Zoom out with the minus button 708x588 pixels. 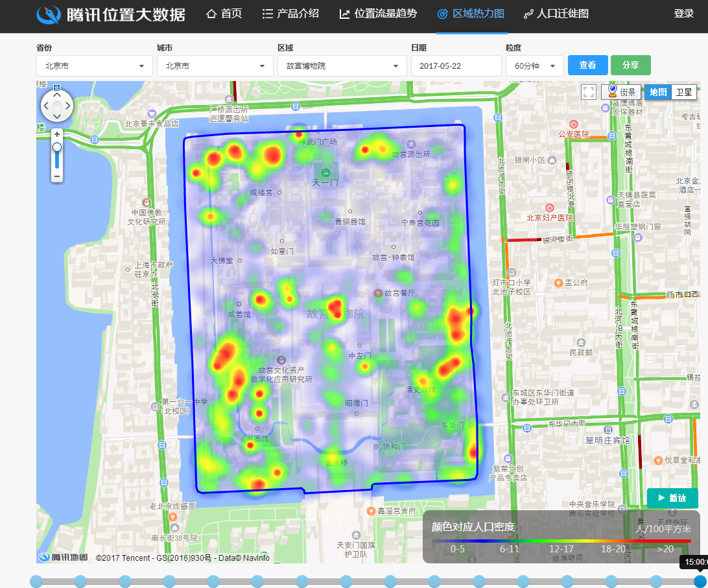57,176
